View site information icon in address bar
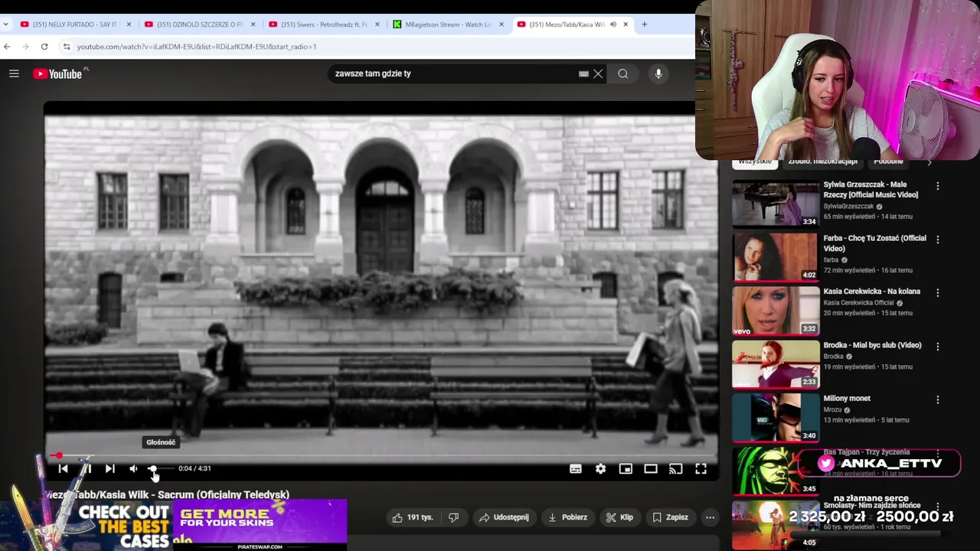 point(67,47)
